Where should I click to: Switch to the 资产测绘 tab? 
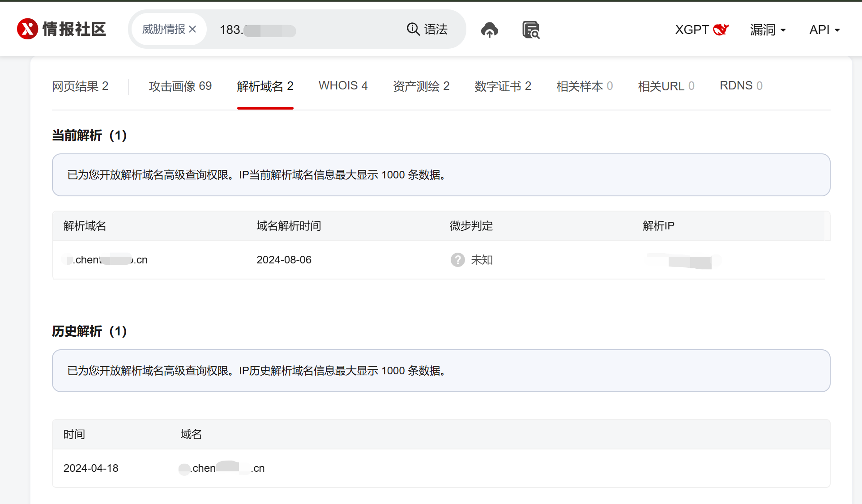click(421, 86)
